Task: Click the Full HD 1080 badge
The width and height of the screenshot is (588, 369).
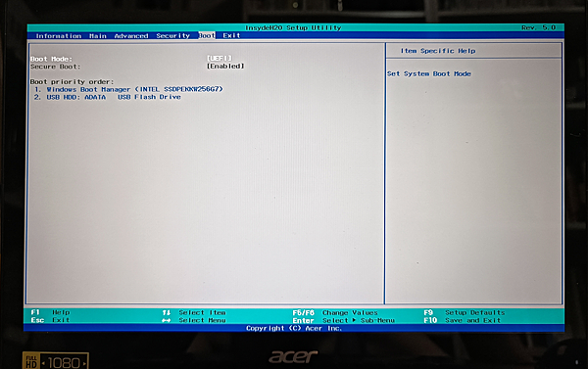Action: 56,361
